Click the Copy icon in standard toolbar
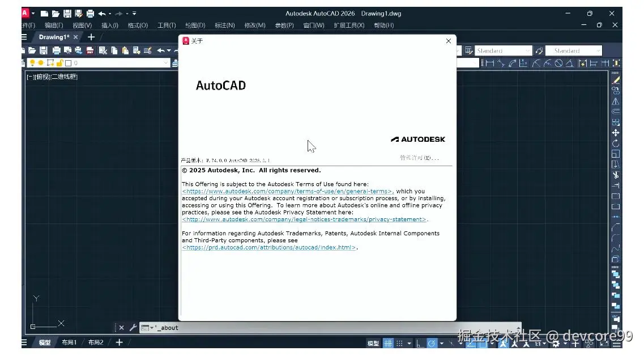This screenshot has width=644, height=355. 114,50
